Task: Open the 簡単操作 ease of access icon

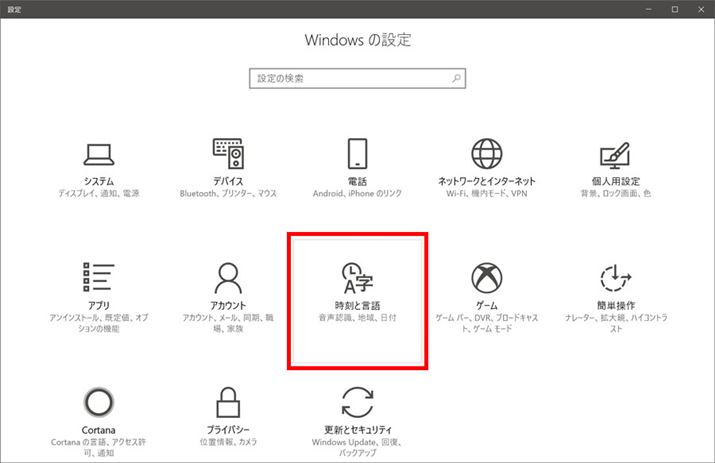Action: click(616, 278)
